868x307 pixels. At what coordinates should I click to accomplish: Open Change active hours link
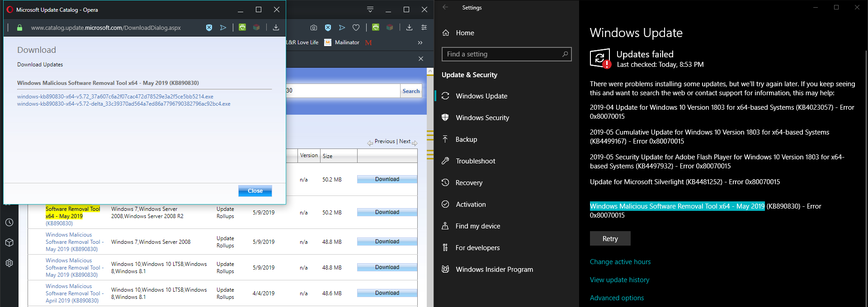coord(620,262)
